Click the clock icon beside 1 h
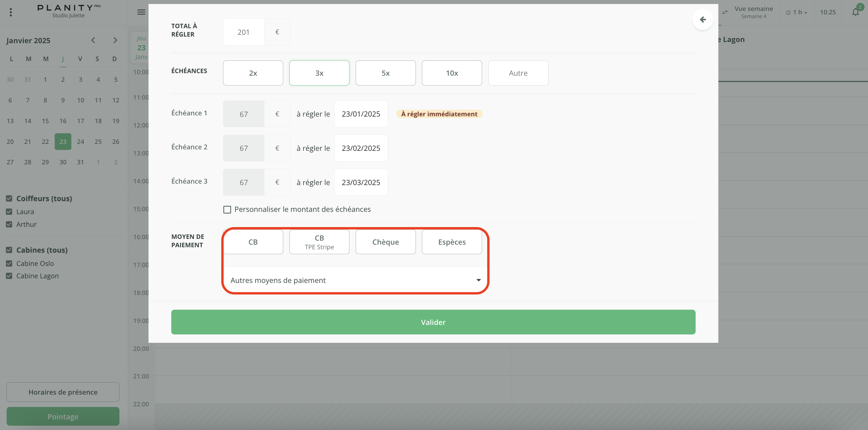868x430 pixels. click(x=788, y=12)
